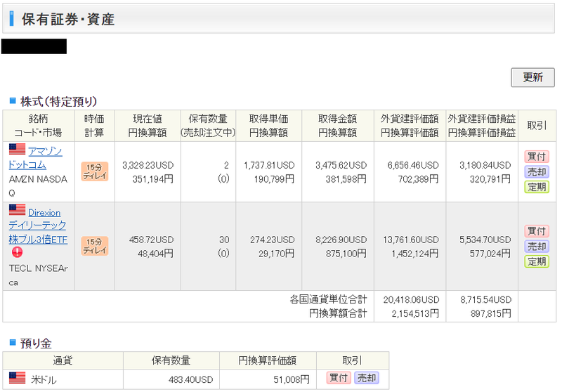
Task: Select the 預り金 section heading
Action: point(36,344)
